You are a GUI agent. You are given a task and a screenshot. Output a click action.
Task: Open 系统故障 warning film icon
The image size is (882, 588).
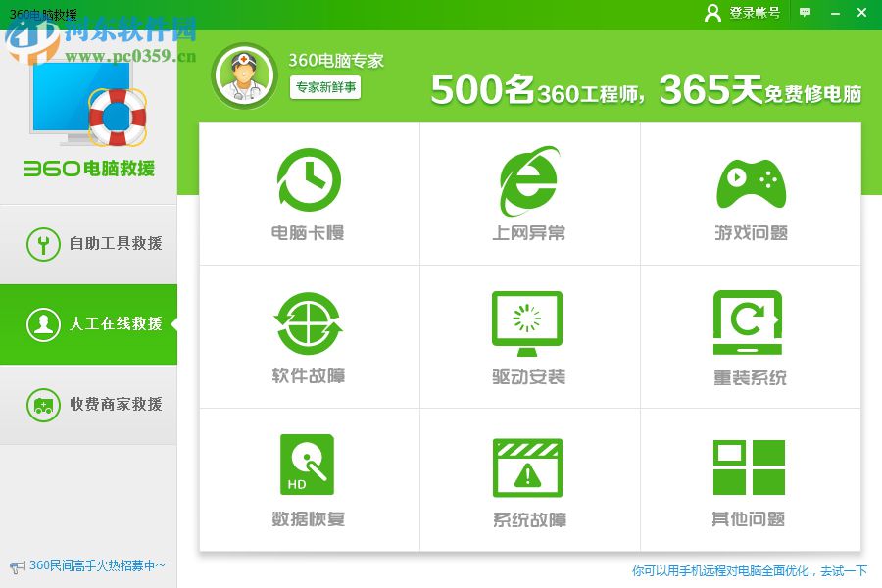pyautogui.click(x=529, y=464)
